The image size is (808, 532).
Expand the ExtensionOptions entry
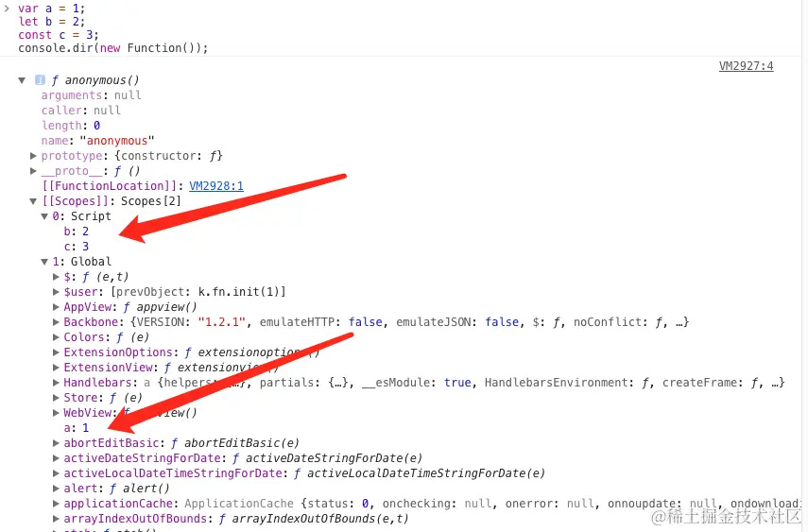coord(56,352)
